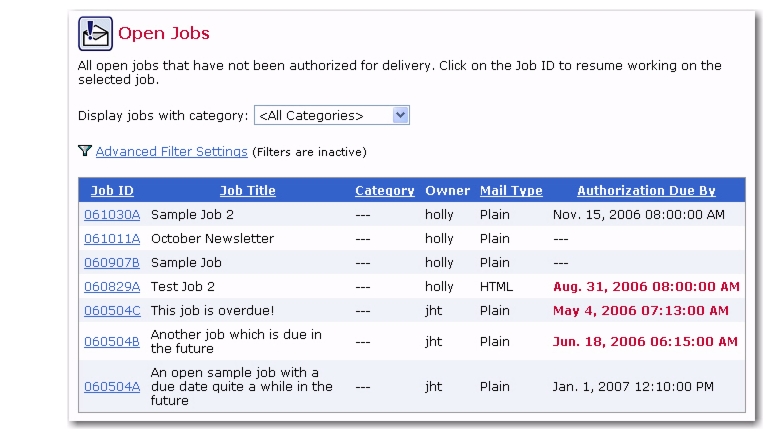Sort table by Job ID column

(x=112, y=190)
